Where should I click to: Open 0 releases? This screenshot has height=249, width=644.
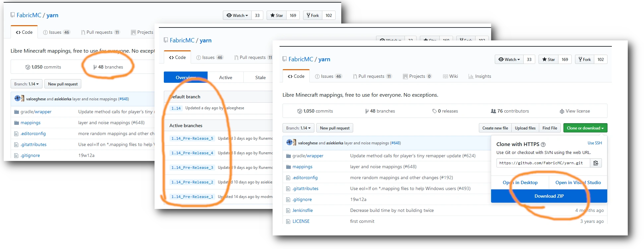click(x=445, y=111)
